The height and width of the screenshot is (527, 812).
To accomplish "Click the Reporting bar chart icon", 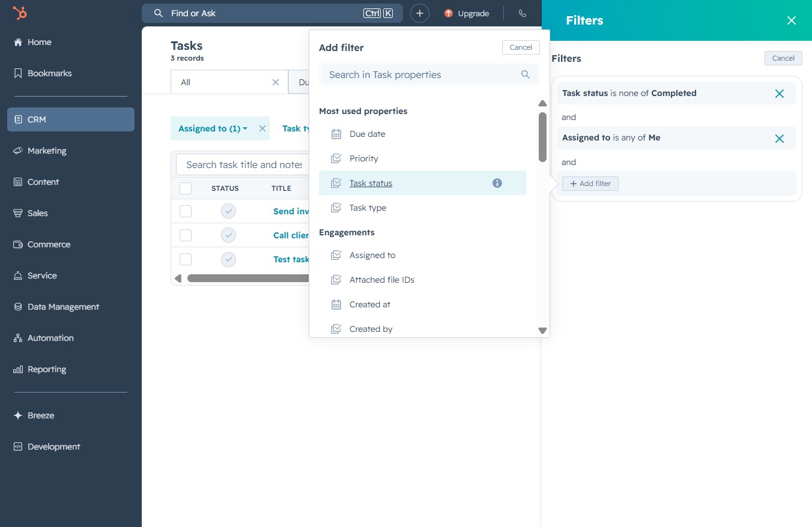I will tap(17, 369).
